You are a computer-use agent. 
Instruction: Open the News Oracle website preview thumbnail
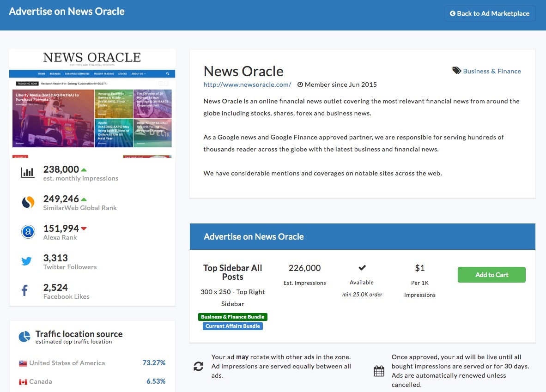(x=92, y=103)
